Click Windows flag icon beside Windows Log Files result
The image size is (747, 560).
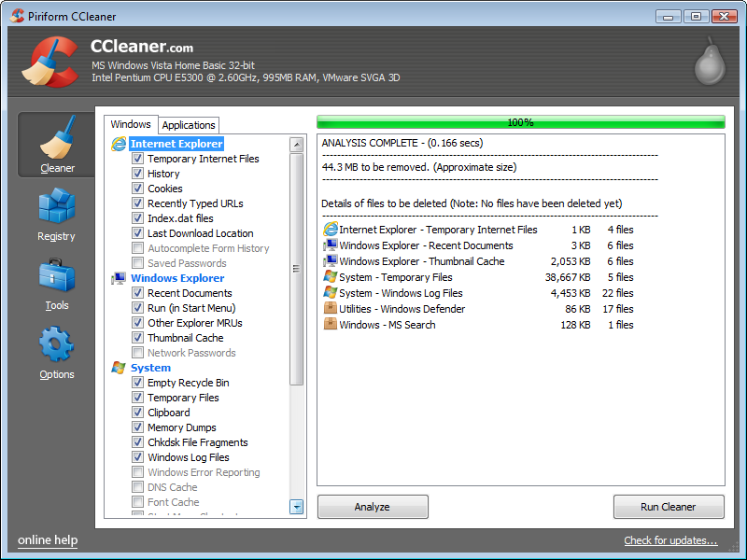click(x=331, y=292)
